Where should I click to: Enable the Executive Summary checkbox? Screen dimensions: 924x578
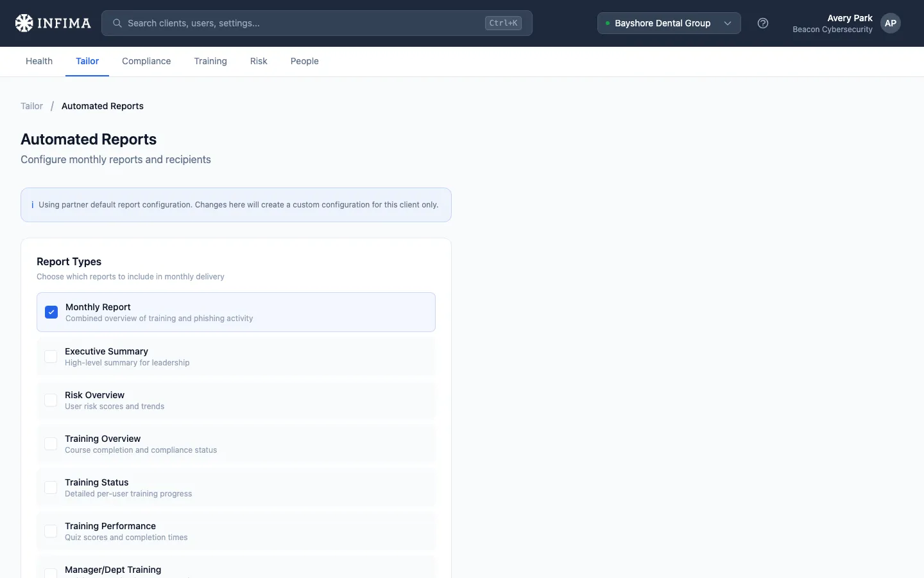pos(51,356)
